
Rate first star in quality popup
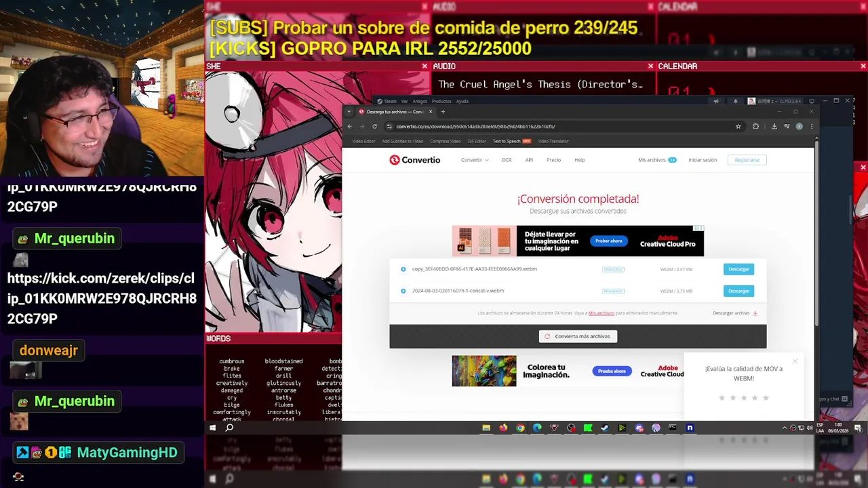[722, 398]
